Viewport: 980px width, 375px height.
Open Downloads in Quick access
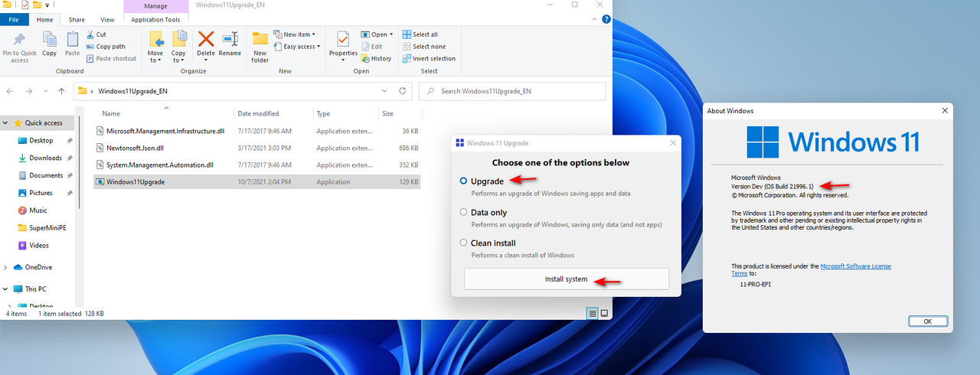coord(45,158)
